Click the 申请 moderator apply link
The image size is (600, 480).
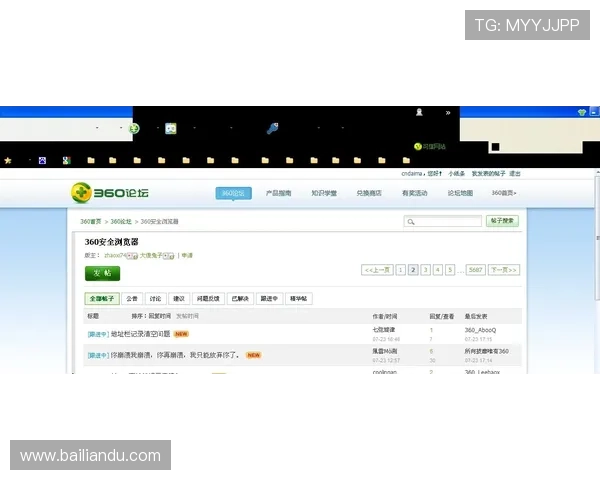tap(187, 255)
